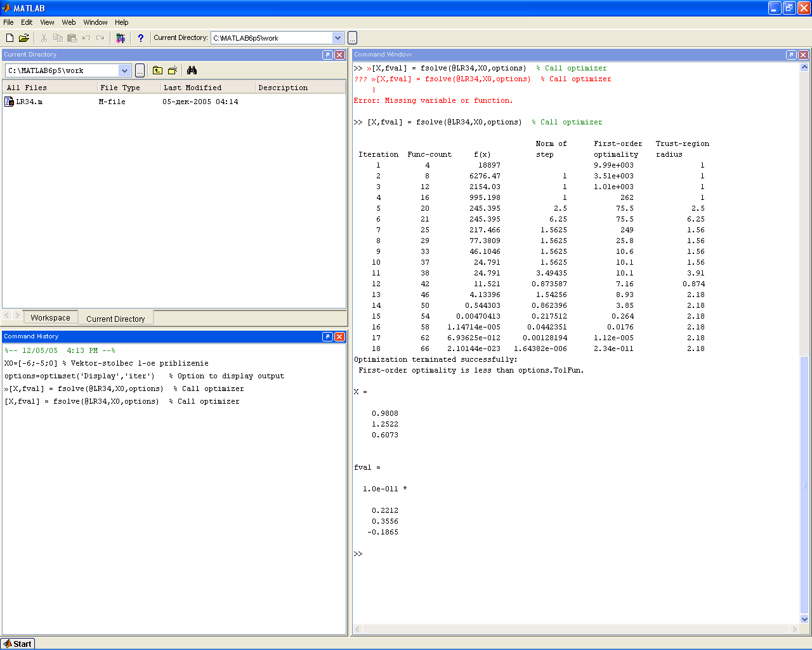
Task: Undock the Command Window panel
Action: (791, 55)
